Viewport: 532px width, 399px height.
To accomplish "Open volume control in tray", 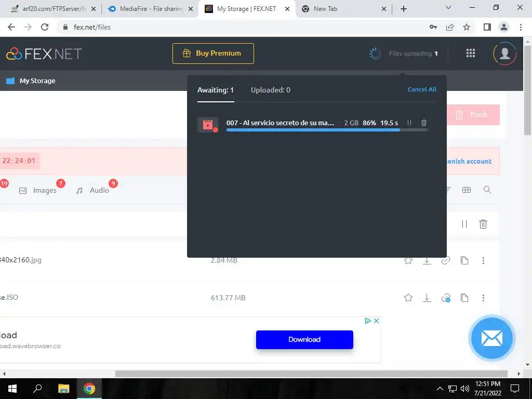I will pos(465,389).
